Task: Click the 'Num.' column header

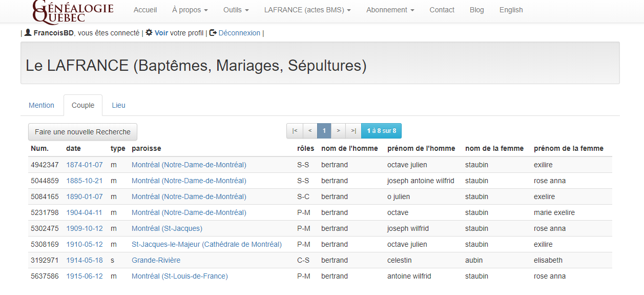Action: 40,148
